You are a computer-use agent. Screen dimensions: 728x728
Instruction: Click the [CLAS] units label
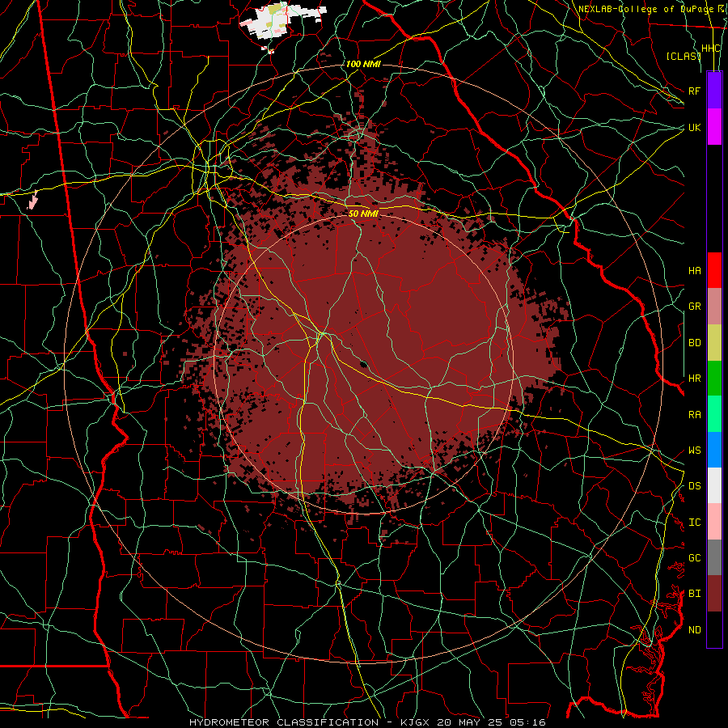pos(683,56)
